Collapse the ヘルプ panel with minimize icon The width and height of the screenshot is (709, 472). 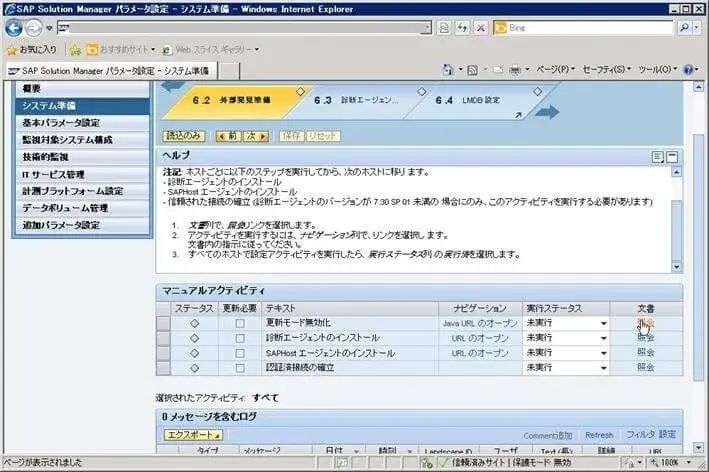coord(672,157)
